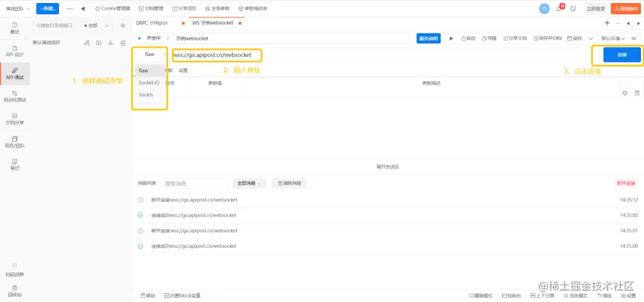Click 保存 save in toolbar
644x302 pixels.
coord(575,38)
